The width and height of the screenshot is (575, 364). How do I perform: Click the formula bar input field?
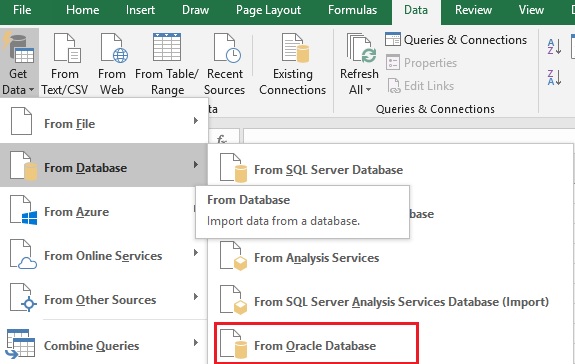[409, 136]
